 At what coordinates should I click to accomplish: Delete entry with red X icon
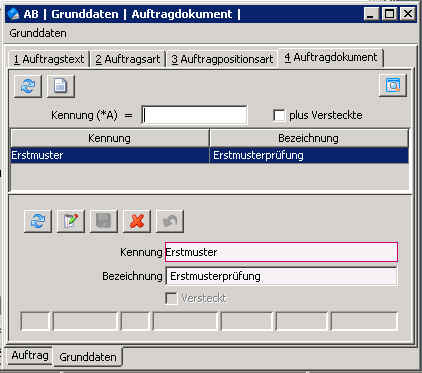tap(137, 221)
